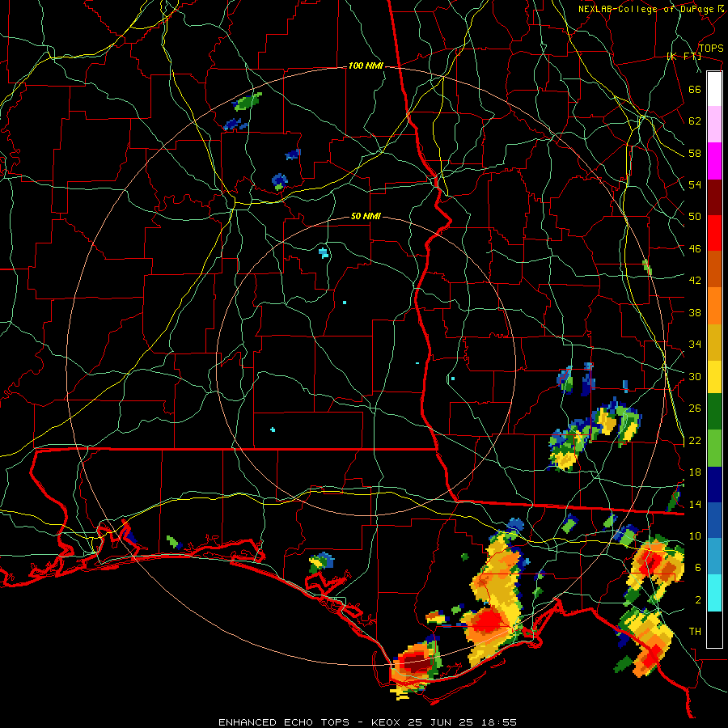Click the legend value 30

pyautogui.click(x=695, y=376)
